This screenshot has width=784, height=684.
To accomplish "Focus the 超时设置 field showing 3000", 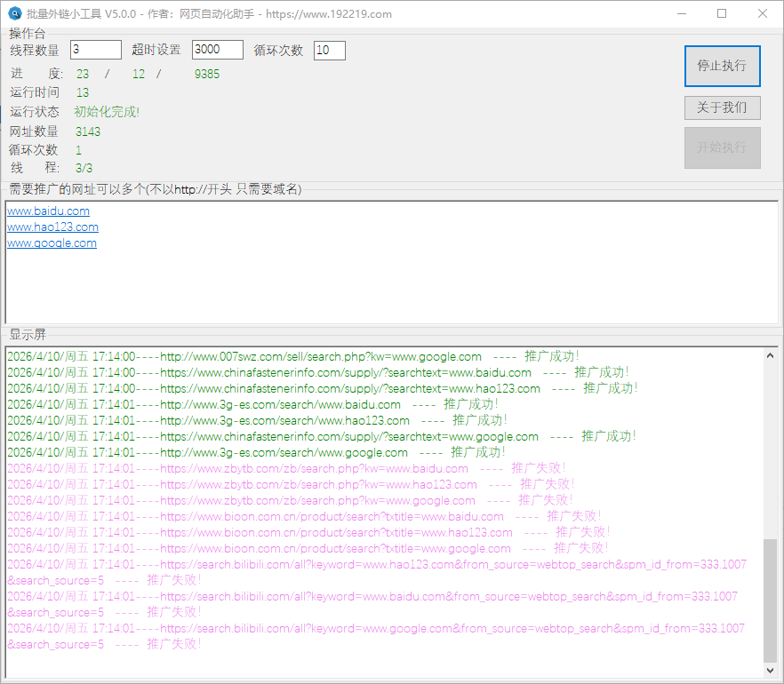I will coord(217,50).
